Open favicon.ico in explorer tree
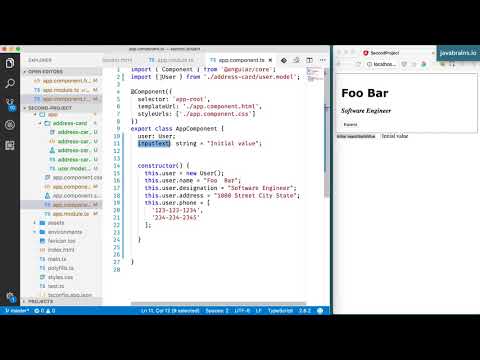Image resolution: width=480 pixels, height=360 pixels. pyautogui.click(x=58, y=241)
